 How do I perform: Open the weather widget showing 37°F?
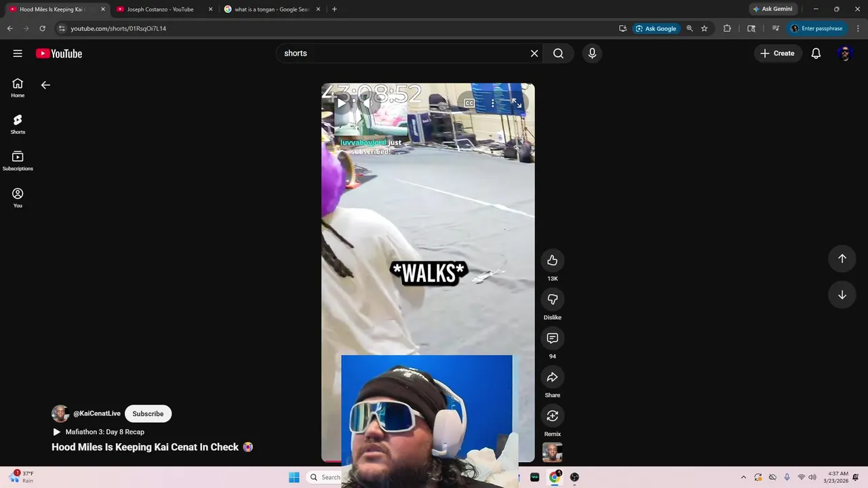pyautogui.click(x=22, y=477)
